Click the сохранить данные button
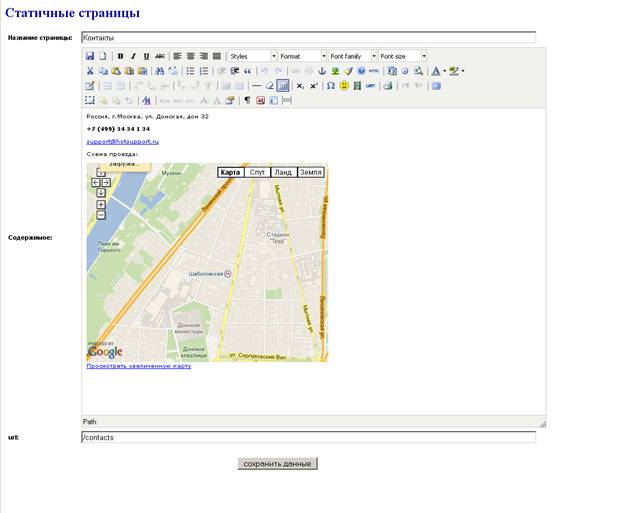This screenshot has height=513, width=622. tap(277, 463)
